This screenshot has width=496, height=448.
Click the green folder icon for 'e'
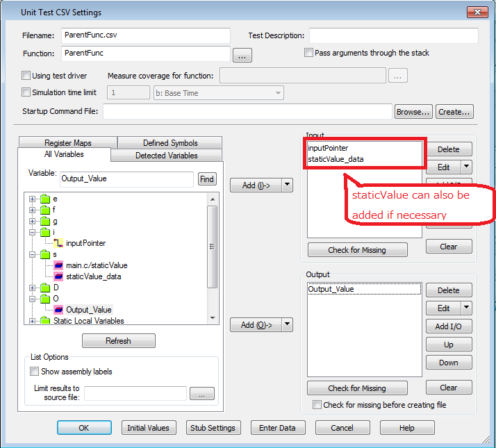[x=46, y=199]
